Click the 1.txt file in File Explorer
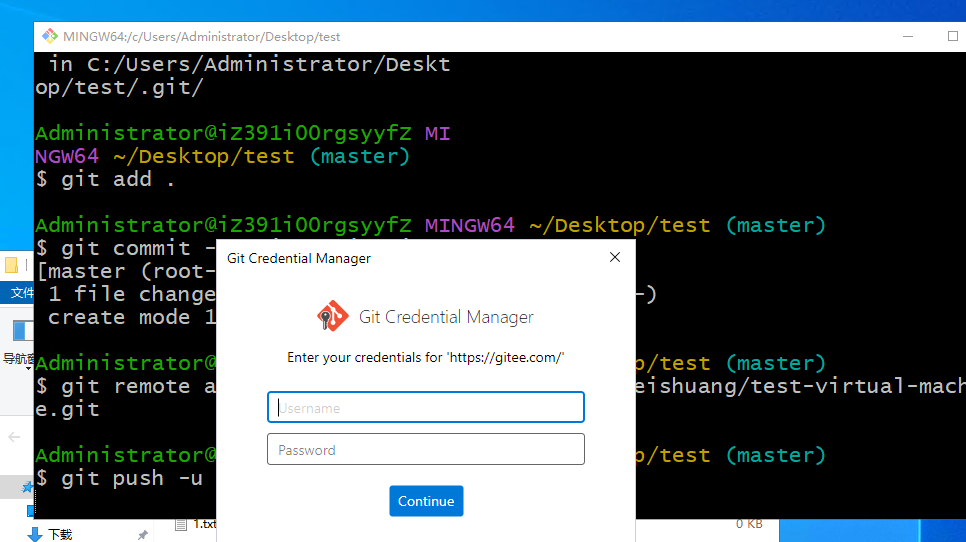966x542 pixels. point(197,524)
